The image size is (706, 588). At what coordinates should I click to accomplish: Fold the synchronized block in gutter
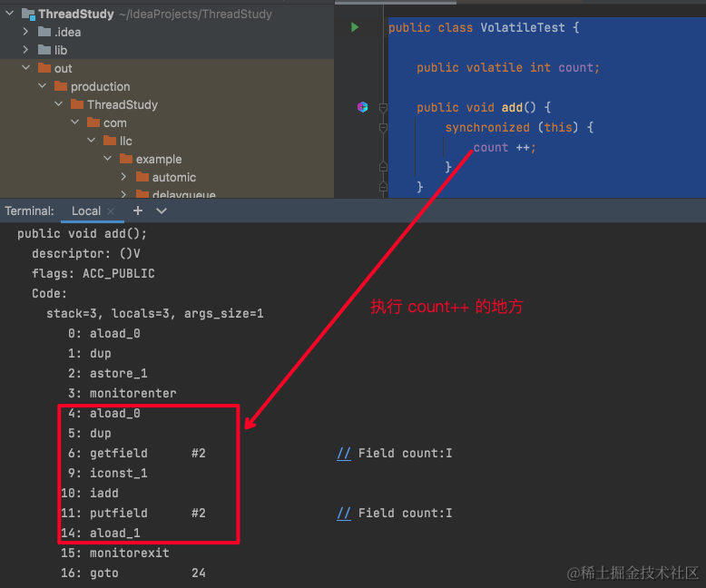[383, 128]
